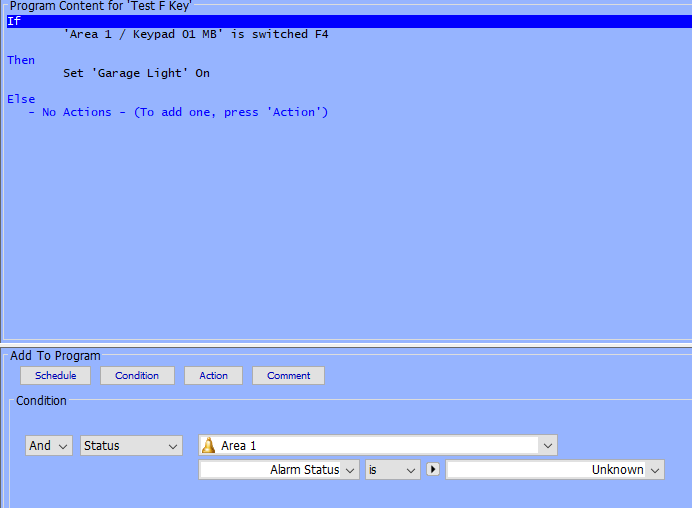Select the 'Keypad 01 MB' is switched F4 condition
The image size is (692, 508).
(x=196, y=34)
